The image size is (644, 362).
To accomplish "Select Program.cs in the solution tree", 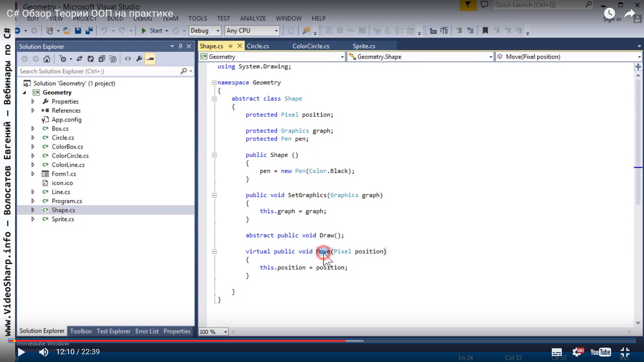I will 67,201.
